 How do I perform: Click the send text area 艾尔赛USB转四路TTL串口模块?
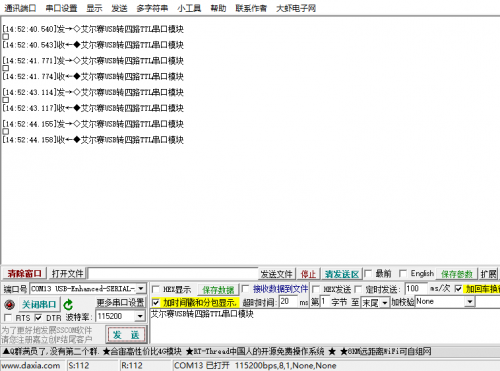click(324, 327)
